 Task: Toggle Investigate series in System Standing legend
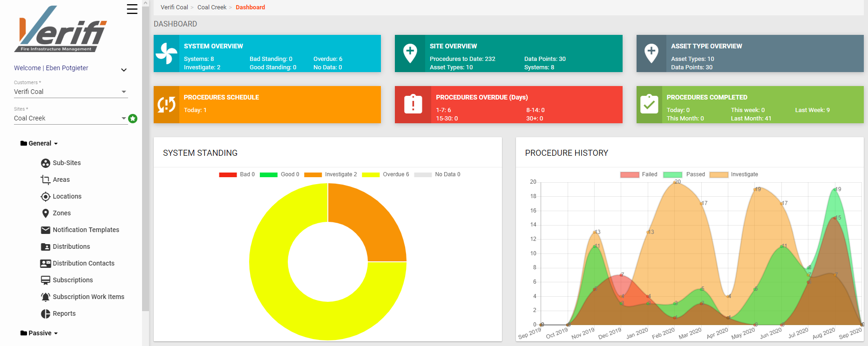[331, 175]
